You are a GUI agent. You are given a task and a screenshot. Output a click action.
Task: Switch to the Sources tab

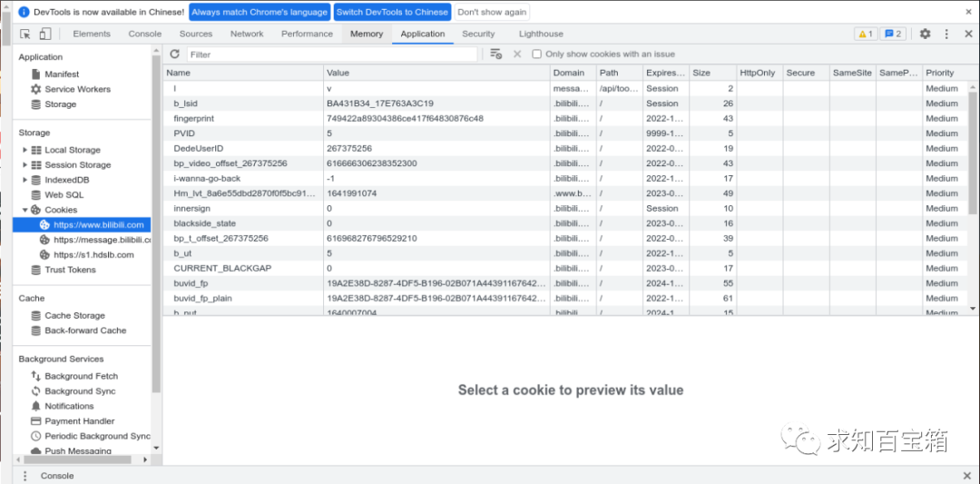pyautogui.click(x=196, y=34)
